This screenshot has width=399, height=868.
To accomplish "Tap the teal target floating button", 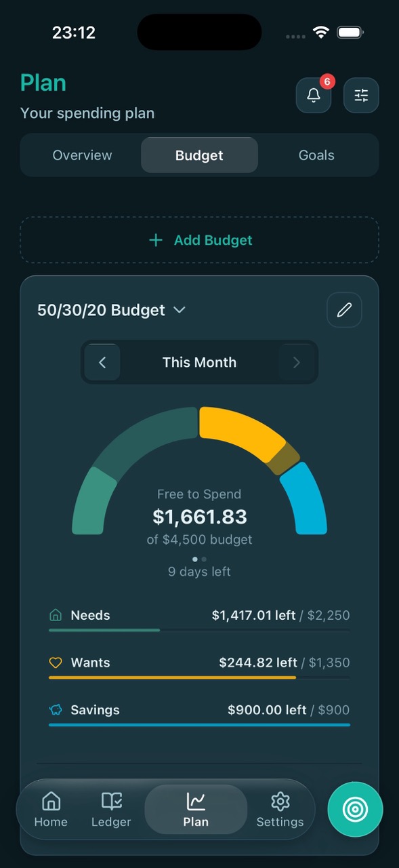I will pos(355,809).
